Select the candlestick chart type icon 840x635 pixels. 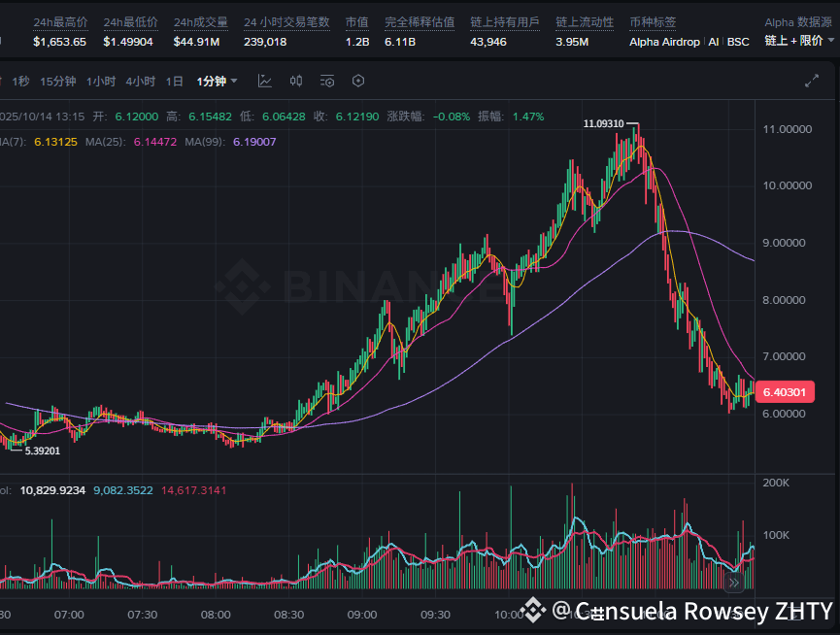pyautogui.click(x=296, y=81)
